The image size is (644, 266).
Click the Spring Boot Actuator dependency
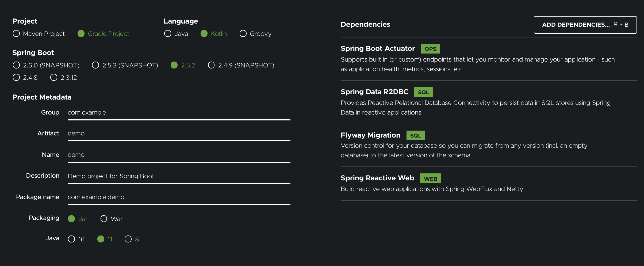(x=378, y=49)
